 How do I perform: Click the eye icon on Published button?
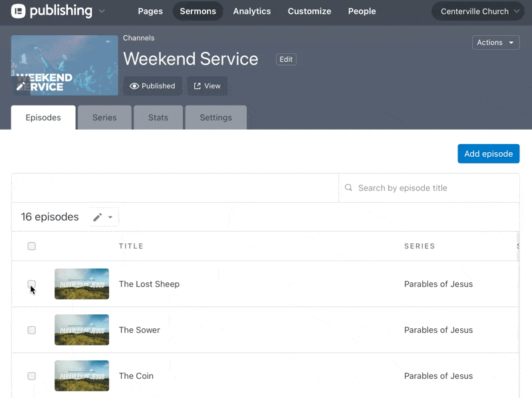[134, 86]
